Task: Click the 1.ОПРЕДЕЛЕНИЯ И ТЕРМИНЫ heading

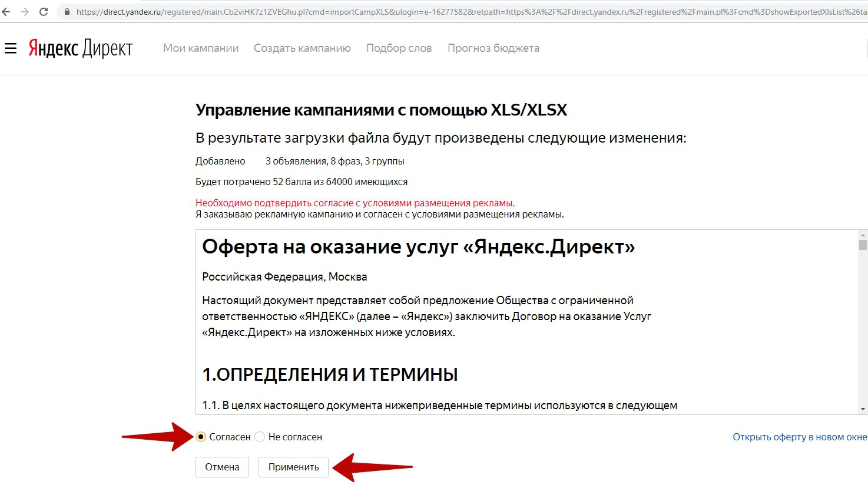Action: pyautogui.click(x=330, y=374)
